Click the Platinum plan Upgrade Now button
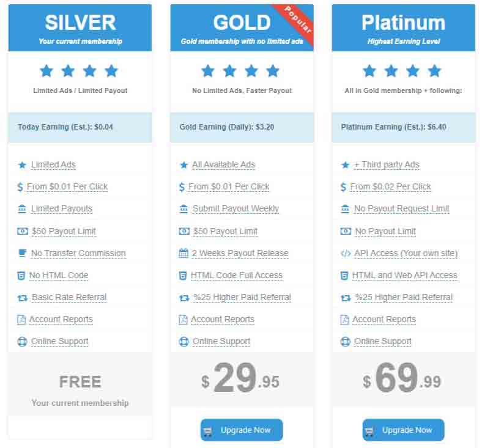 tap(403, 430)
